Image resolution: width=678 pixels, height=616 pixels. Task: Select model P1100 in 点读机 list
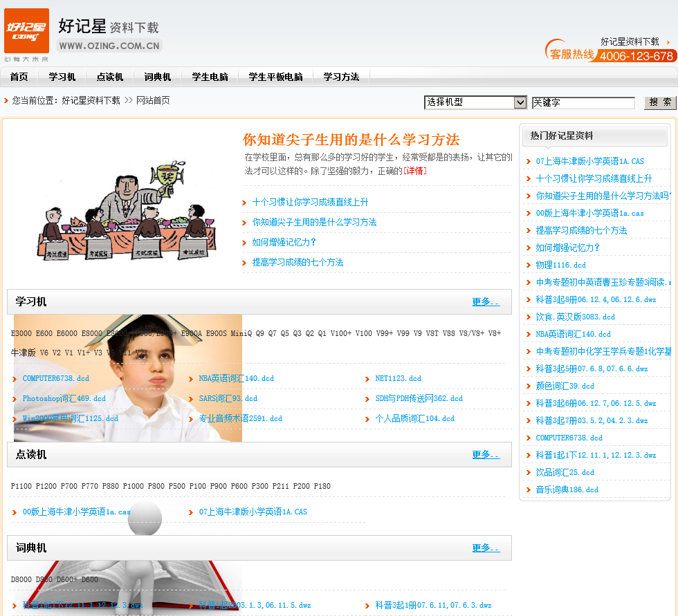click(21, 487)
